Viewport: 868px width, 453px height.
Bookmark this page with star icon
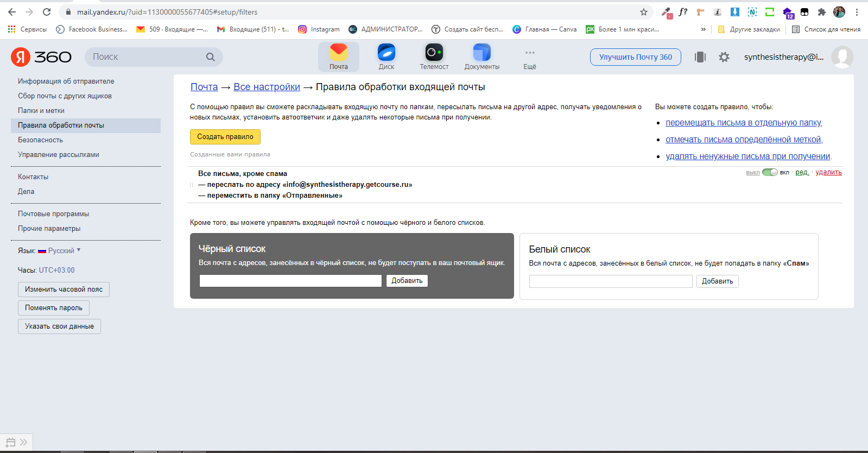click(x=644, y=12)
